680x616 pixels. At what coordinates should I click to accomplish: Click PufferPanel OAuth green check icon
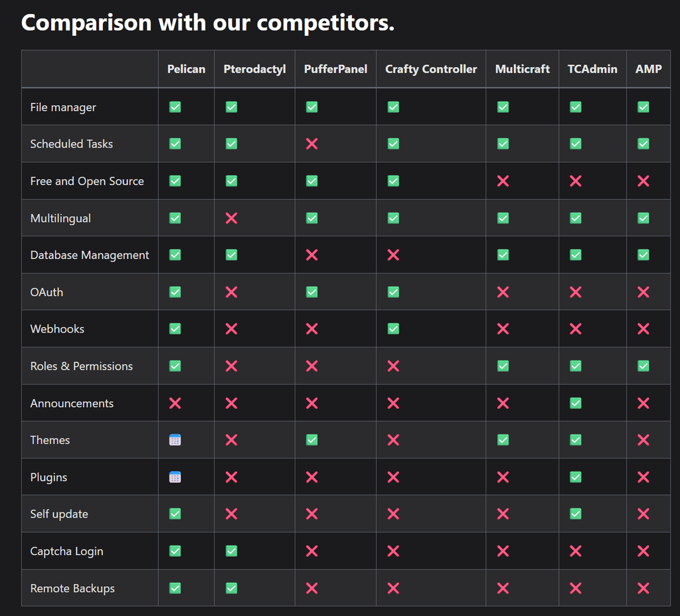pos(311,292)
